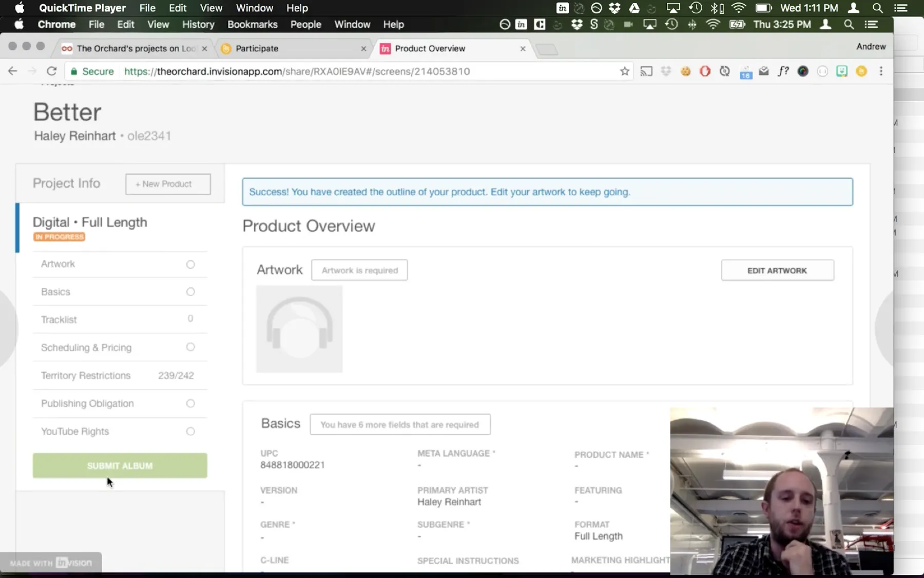Select Publishing Obligation in the sidebar
The width and height of the screenshot is (924, 578).
[120, 403]
